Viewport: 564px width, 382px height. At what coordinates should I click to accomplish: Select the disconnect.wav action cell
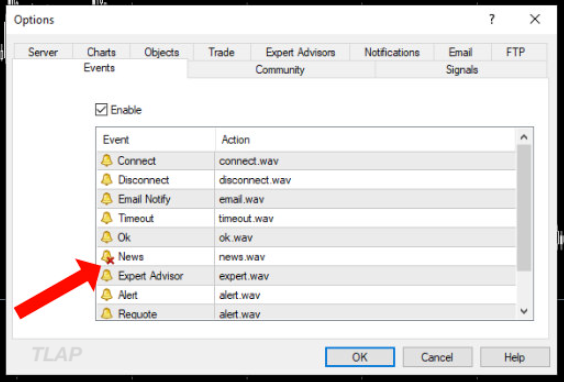pyautogui.click(x=365, y=180)
